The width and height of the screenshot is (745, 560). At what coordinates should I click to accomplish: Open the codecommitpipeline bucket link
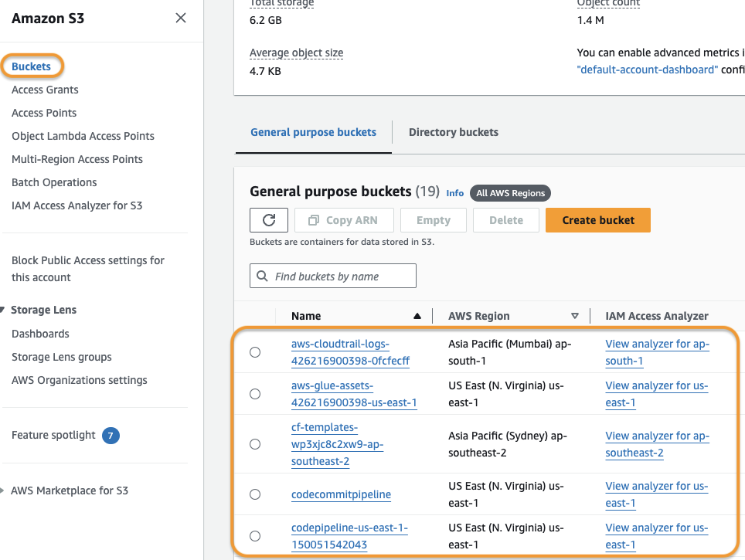point(341,494)
